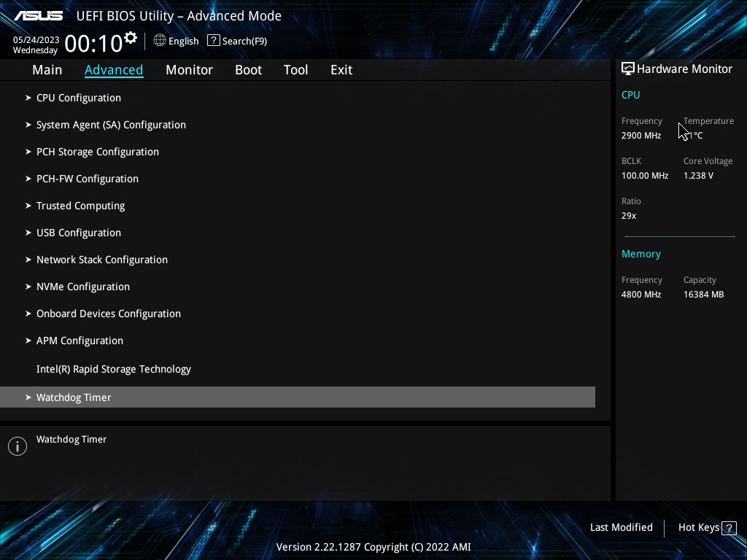Click the Hot Keys question mark icon

tap(729, 528)
